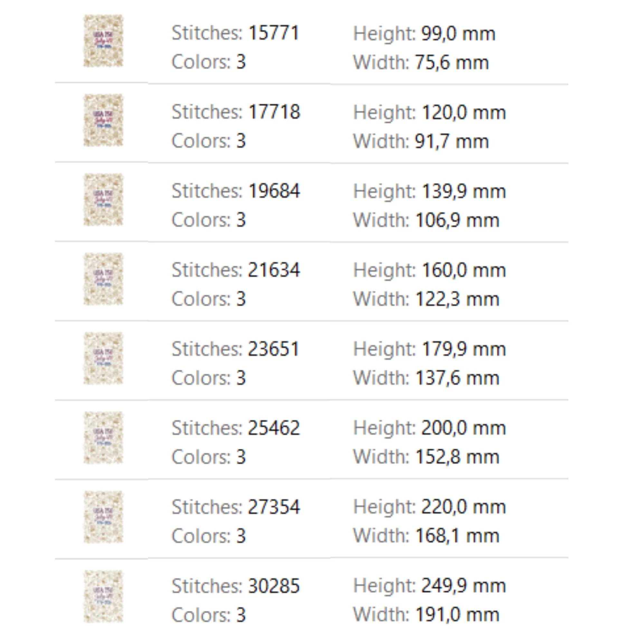Select the Width 168,1 mm text
Viewport: 644px width, 644px height.
[426, 536]
